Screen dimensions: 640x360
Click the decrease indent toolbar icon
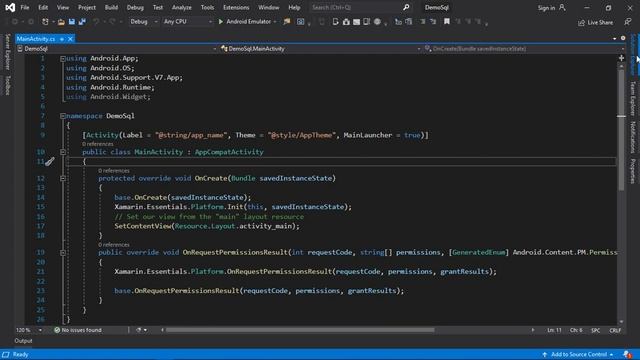422,22
